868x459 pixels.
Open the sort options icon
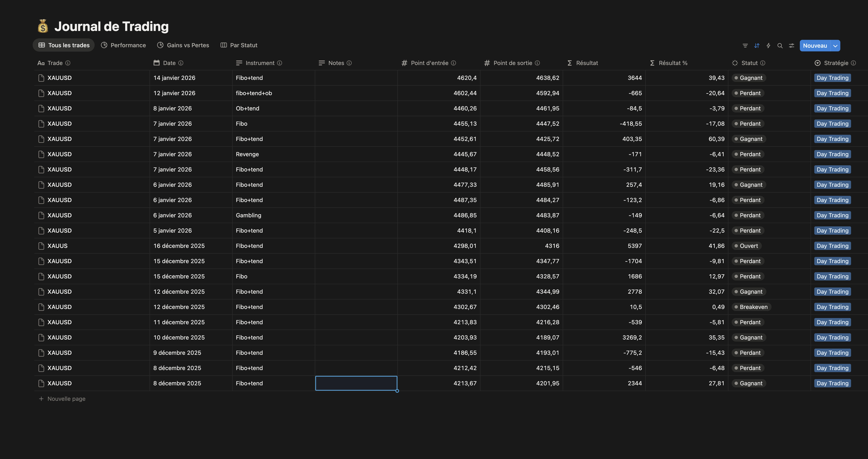[757, 45]
